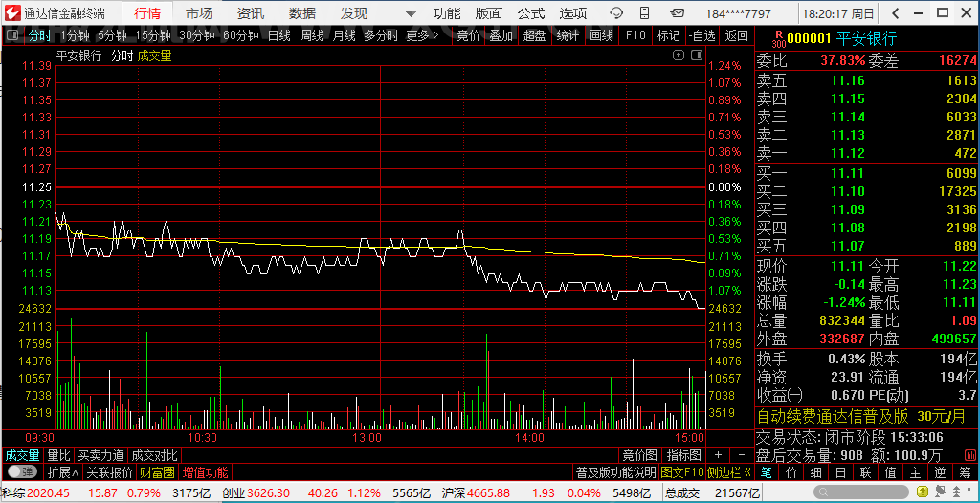Open F10 company info
980x503 pixels.
(x=635, y=35)
